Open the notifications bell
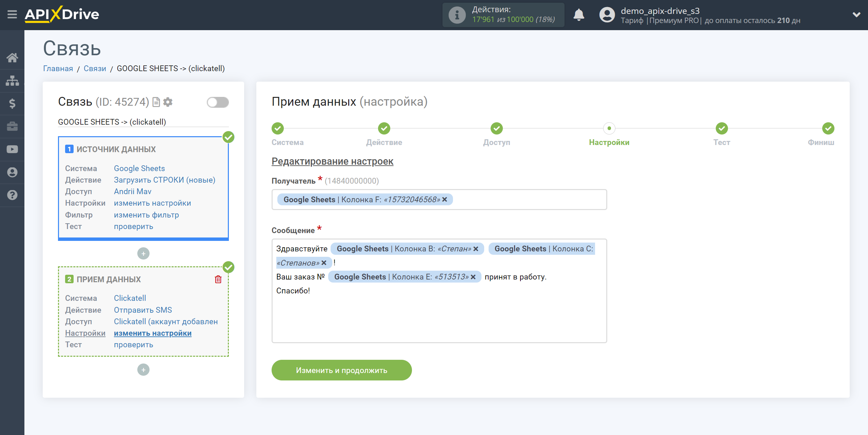Image resolution: width=868 pixels, height=435 pixels. pos(579,15)
